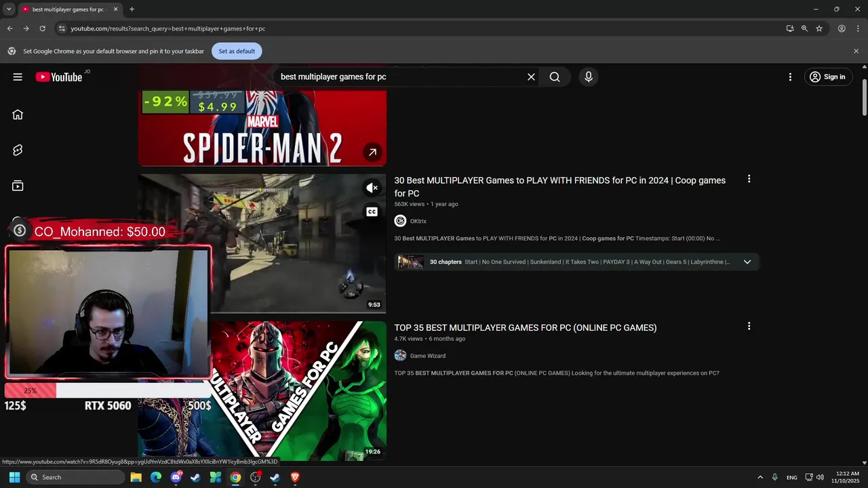
Task: Go back in Chrome
Action: point(9,28)
